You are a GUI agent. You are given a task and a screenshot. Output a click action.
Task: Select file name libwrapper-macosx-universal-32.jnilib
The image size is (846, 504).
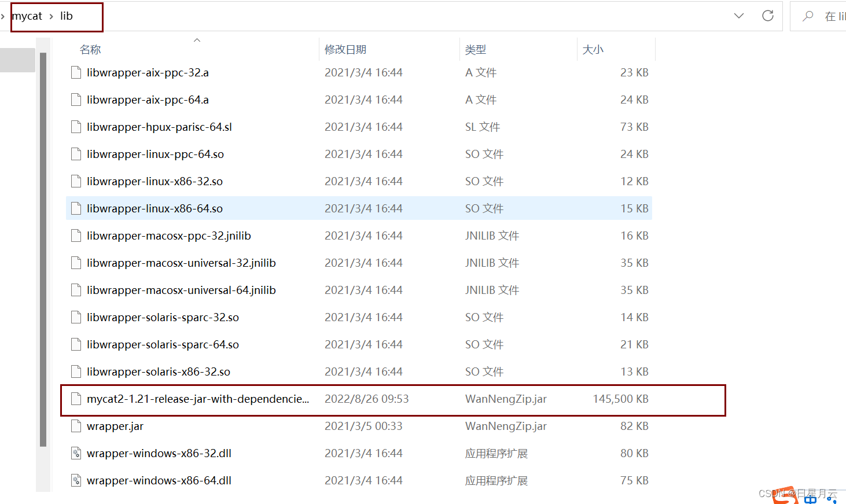181,263
